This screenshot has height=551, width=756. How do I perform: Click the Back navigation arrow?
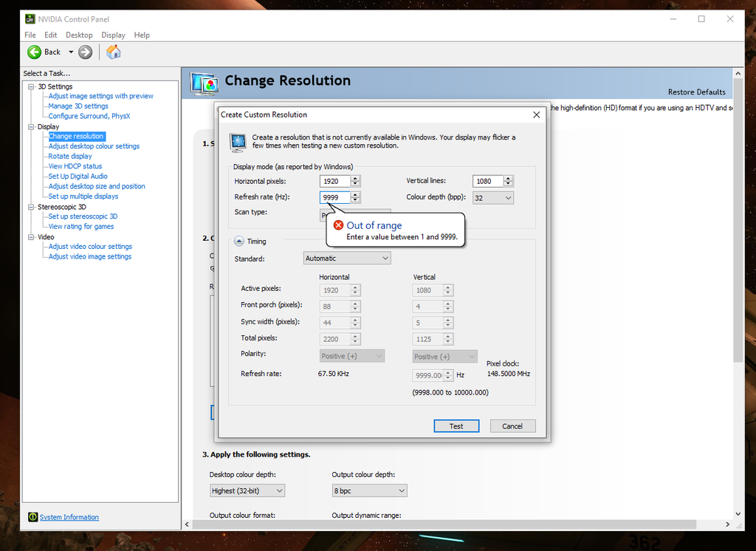tap(35, 52)
